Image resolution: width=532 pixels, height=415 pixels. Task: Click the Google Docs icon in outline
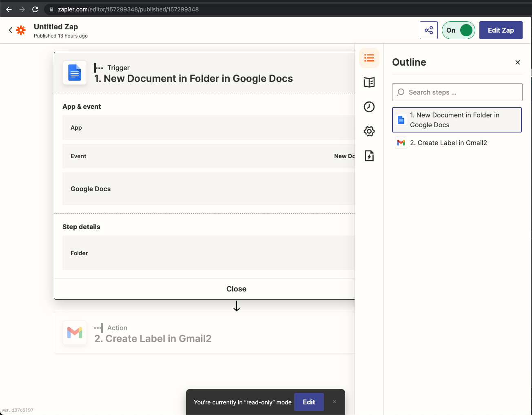[x=401, y=120]
